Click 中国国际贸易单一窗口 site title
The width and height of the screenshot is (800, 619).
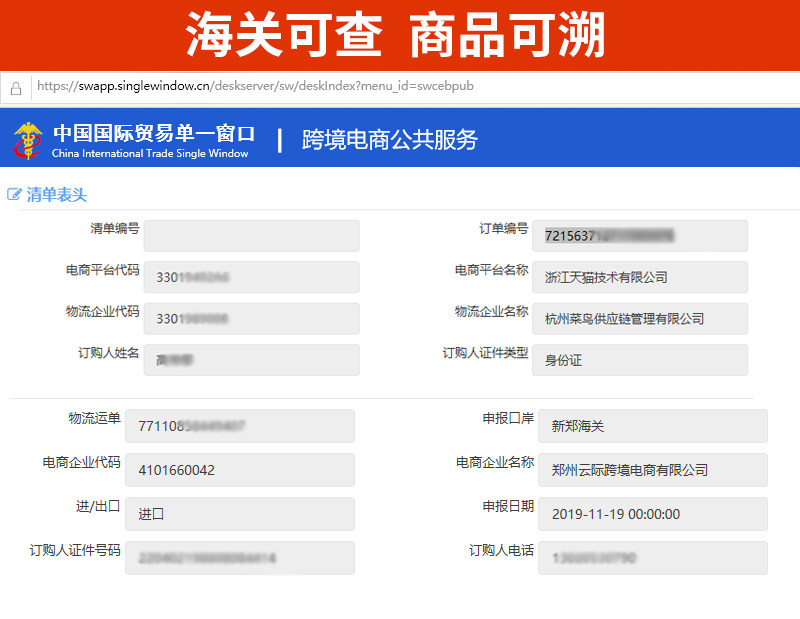click(x=154, y=133)
